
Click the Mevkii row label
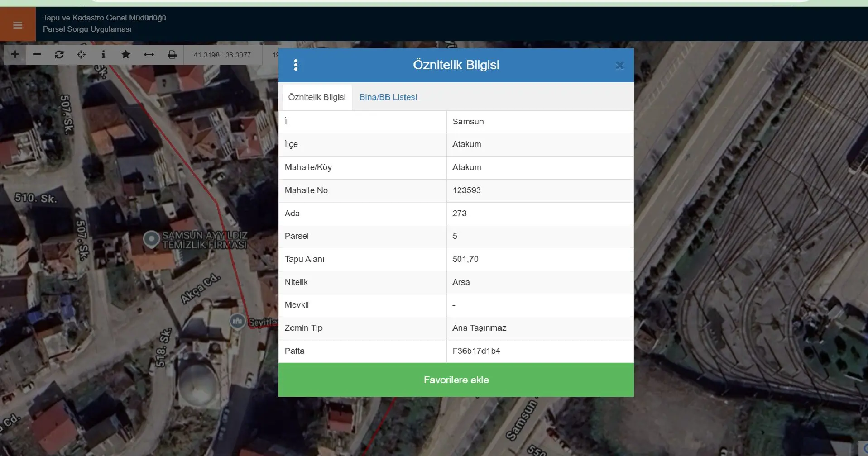[x=297, y=305]
